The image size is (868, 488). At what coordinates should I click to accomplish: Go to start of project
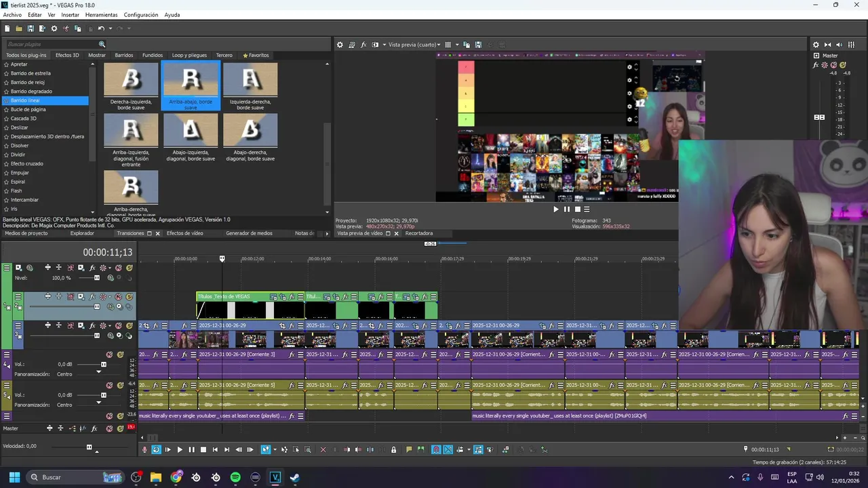215,449
